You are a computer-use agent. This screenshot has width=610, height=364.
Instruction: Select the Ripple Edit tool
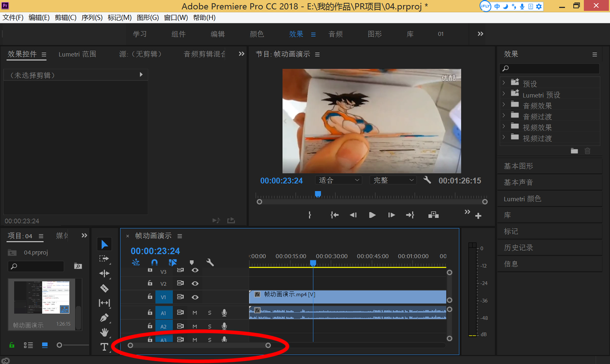tap(104, 273)
